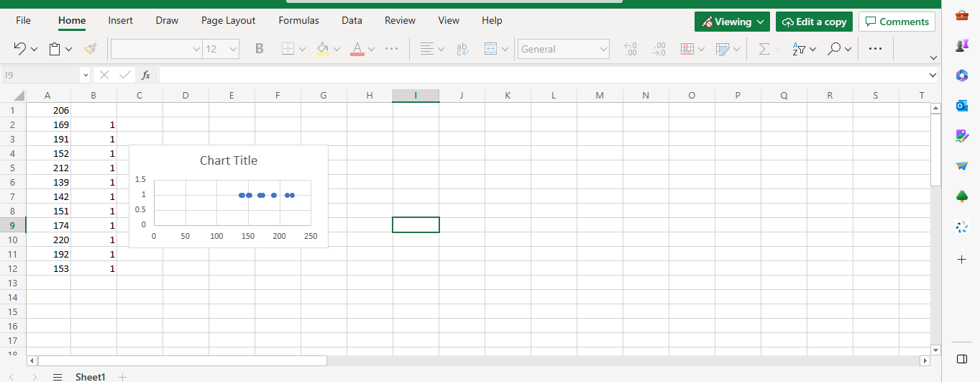Pick the yellow fill color bucket

tap(323, 49)
